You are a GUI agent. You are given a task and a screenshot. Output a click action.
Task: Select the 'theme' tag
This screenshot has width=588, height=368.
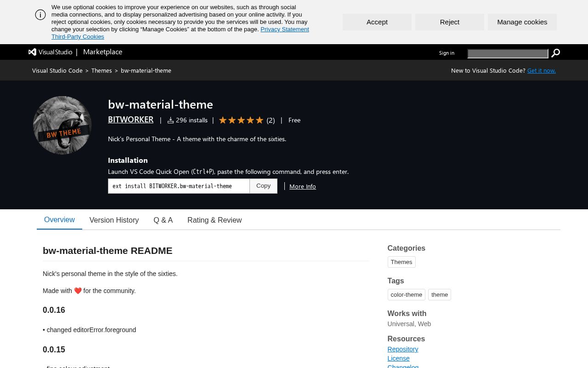440,295
